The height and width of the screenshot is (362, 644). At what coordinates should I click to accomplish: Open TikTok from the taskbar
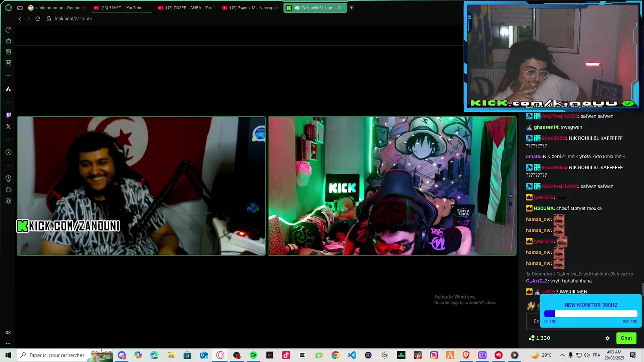tap(286, 355)
